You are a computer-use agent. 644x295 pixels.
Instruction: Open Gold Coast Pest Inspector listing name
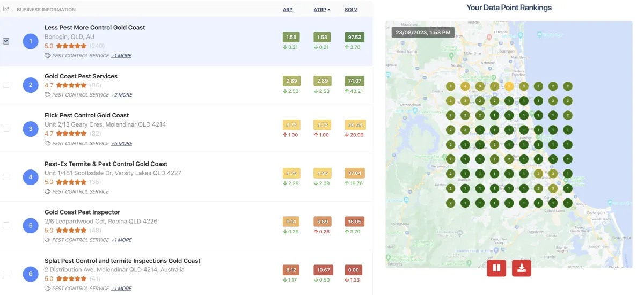(x=82, y=212)
